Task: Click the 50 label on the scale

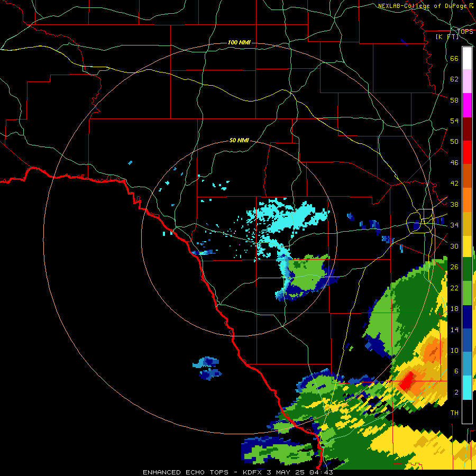Action: pos(454,141)
